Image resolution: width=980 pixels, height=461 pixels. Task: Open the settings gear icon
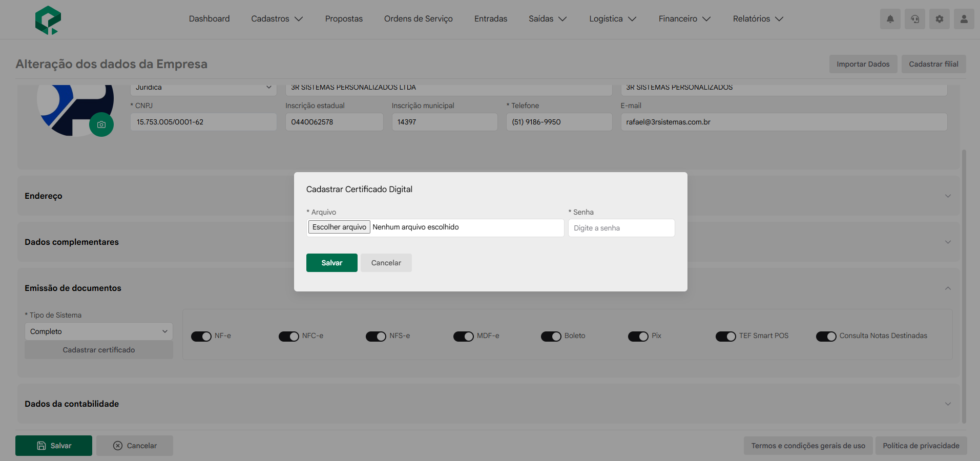pyautogui.click(x=940, y=19)
